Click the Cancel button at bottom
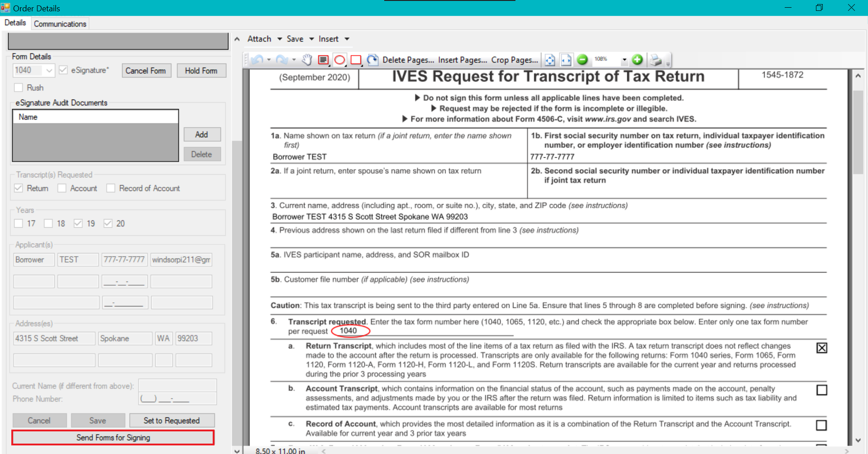This screenshot has height=454, width=868. click(39, 421)
